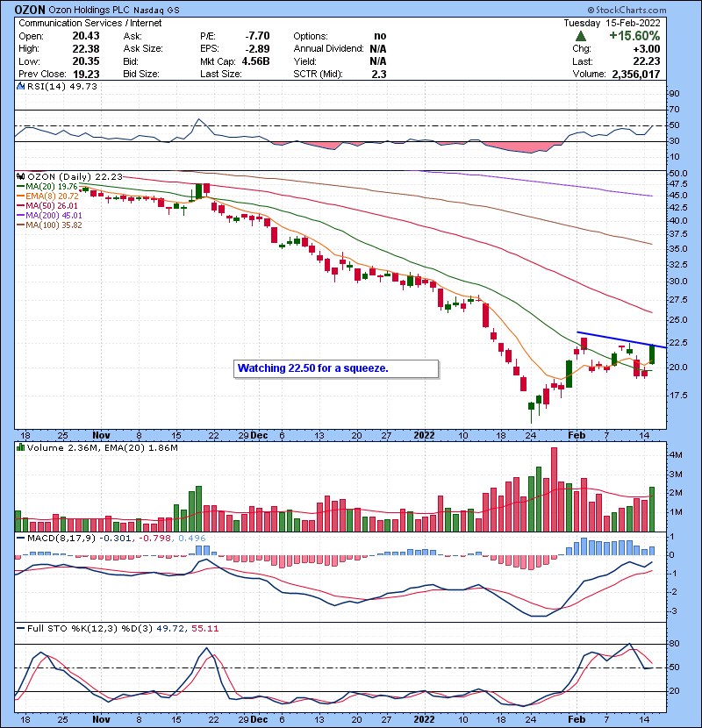702x728 pixels.
Task: Click the Mkt Cap 4.56B value
Action: click(x=255, y=61)
